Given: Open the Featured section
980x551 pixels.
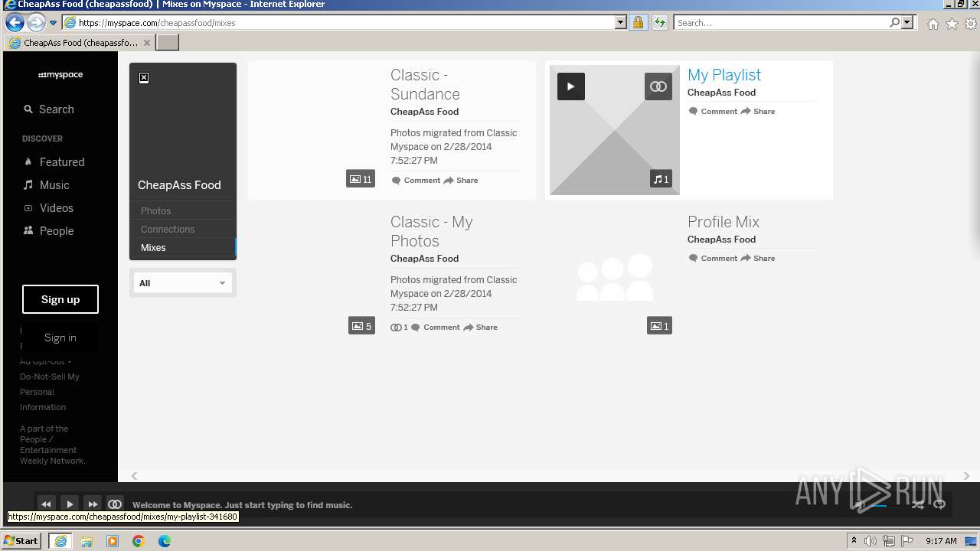Looking at the screenshot, I should pos(54,162).
